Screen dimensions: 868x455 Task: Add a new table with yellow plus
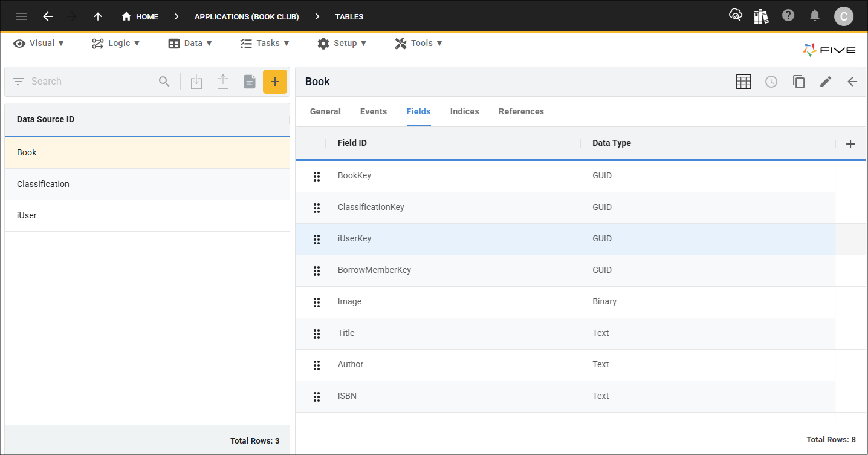click(275, 82)
